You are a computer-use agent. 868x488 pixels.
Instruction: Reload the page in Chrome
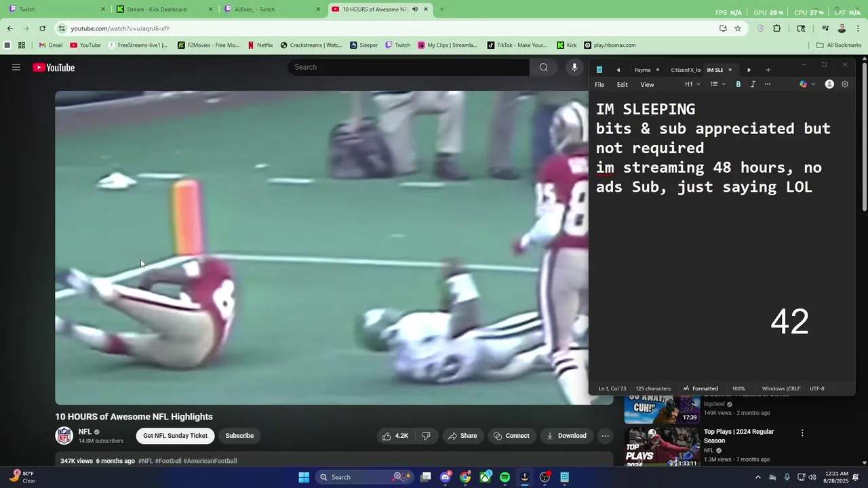point(42,28)
